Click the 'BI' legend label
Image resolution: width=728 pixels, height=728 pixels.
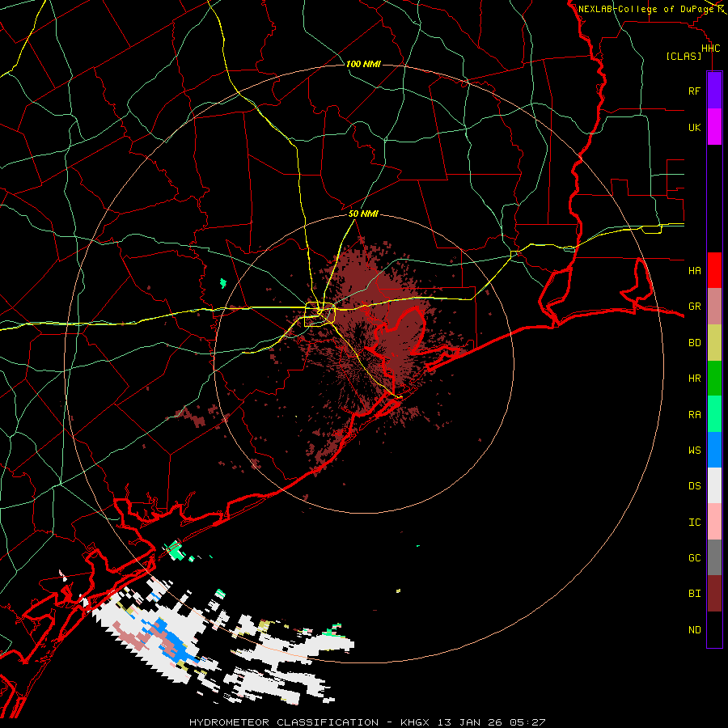(x=694, y=594)
